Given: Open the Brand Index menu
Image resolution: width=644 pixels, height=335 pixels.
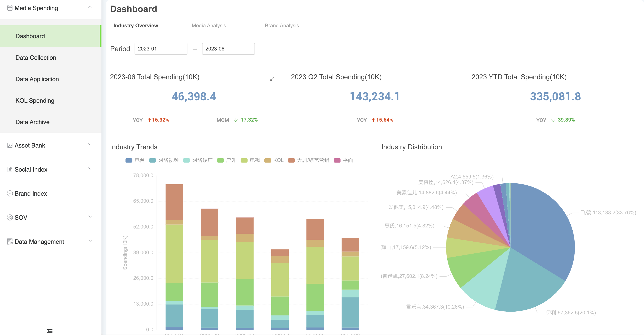Looking at the screenshot, I should [x=51, y=193].
